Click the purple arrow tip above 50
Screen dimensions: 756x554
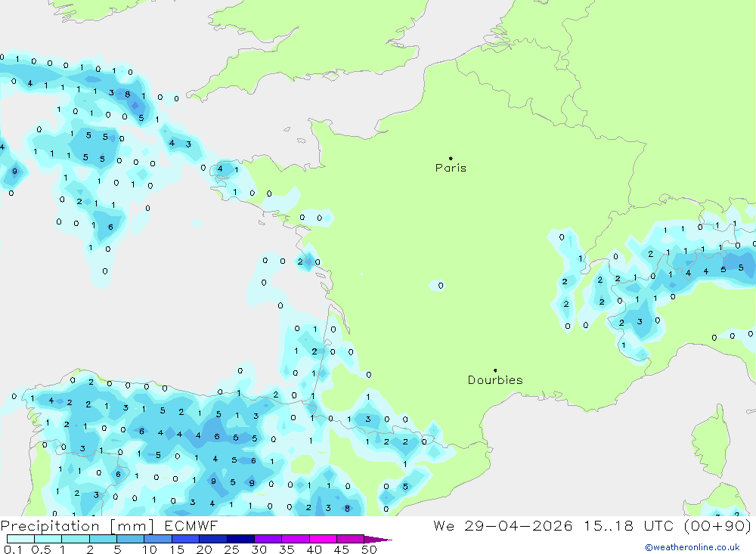pyautogui.click(x=378, y=540)
